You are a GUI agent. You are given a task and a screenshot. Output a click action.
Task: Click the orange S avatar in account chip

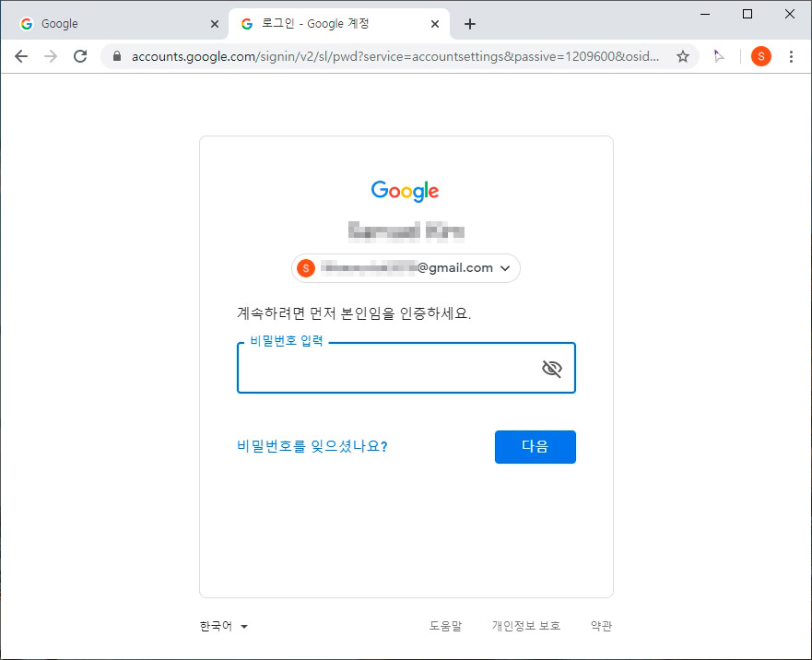pos(306,268)
